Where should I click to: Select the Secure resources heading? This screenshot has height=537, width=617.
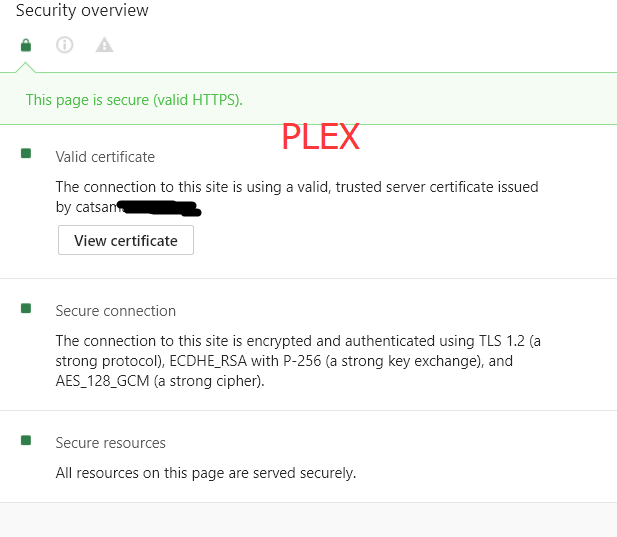tap(111, 443)
